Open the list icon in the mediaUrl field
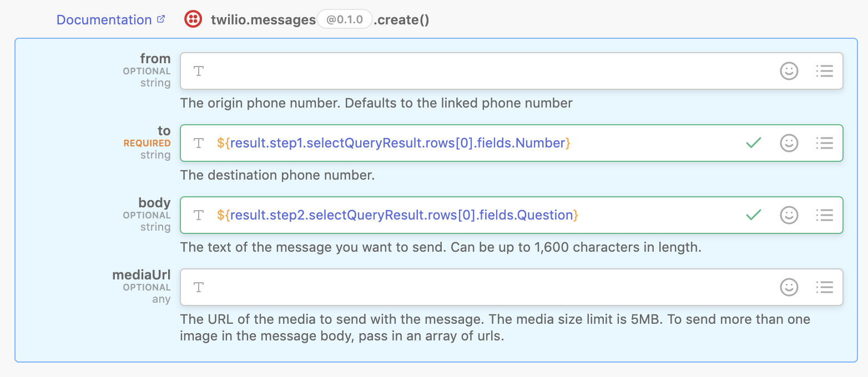Screen dimensions: 868x377 [x=824, y=287]
